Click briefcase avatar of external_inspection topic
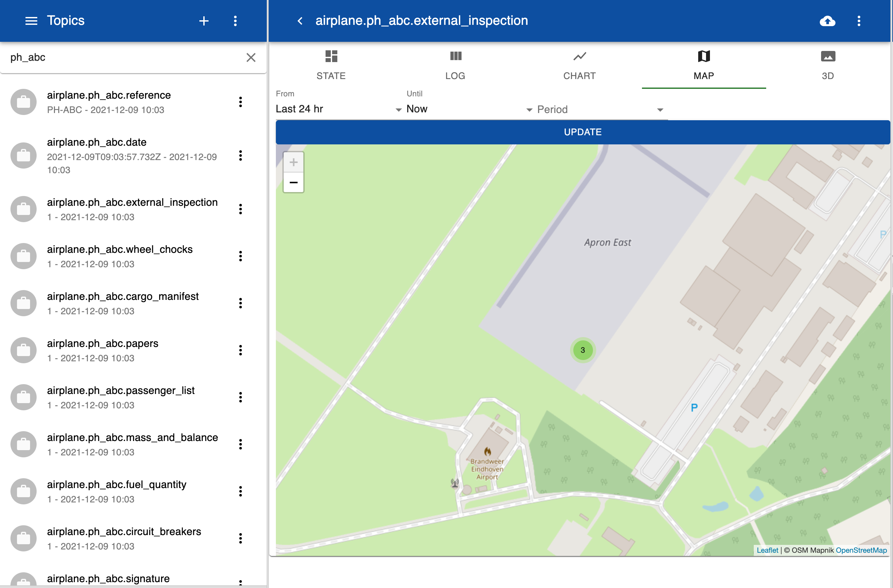The height and width of the screenshot is (588, 893). click(23, 209)
